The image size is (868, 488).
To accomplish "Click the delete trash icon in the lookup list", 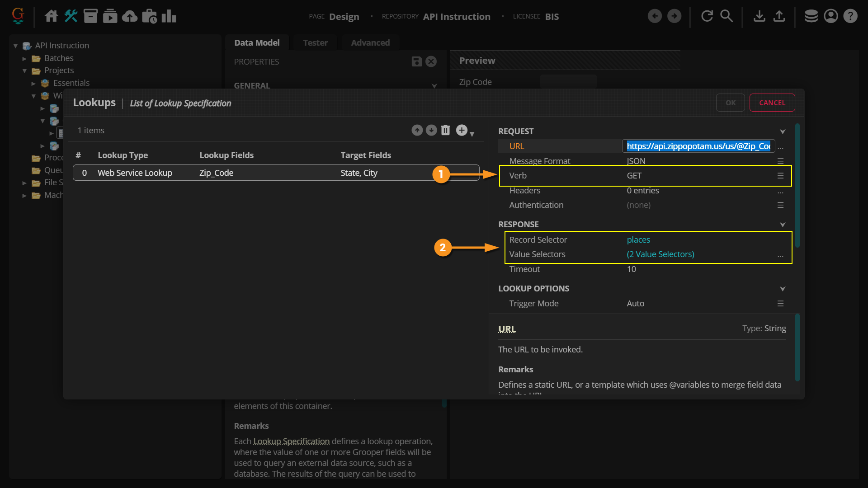I will click(445, 130).
